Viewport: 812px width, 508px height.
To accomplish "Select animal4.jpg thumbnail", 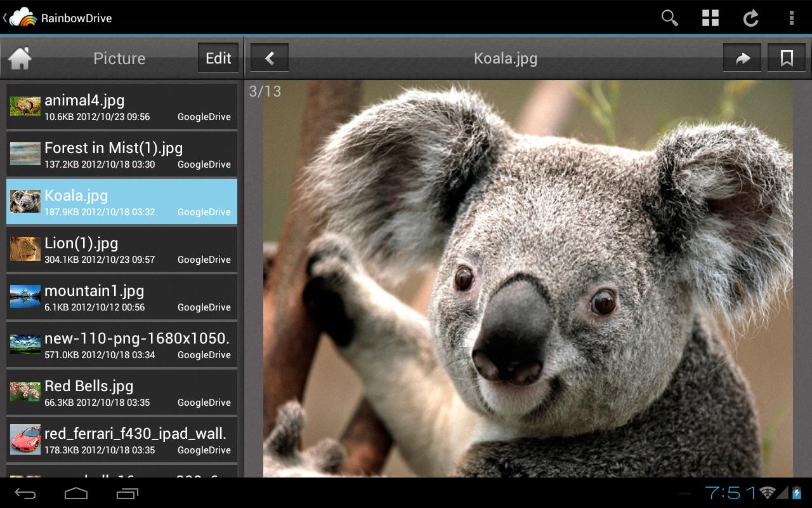I will 25,106.
